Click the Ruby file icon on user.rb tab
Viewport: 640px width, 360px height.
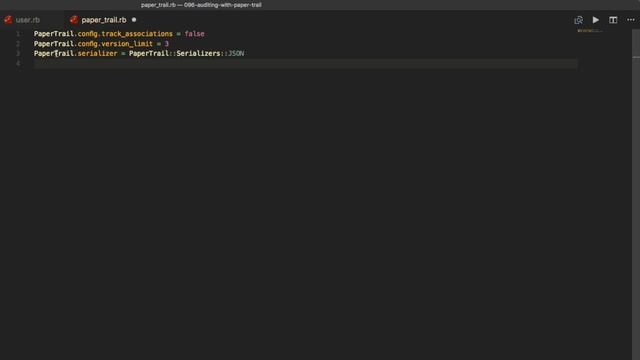[x=8, y=20]
